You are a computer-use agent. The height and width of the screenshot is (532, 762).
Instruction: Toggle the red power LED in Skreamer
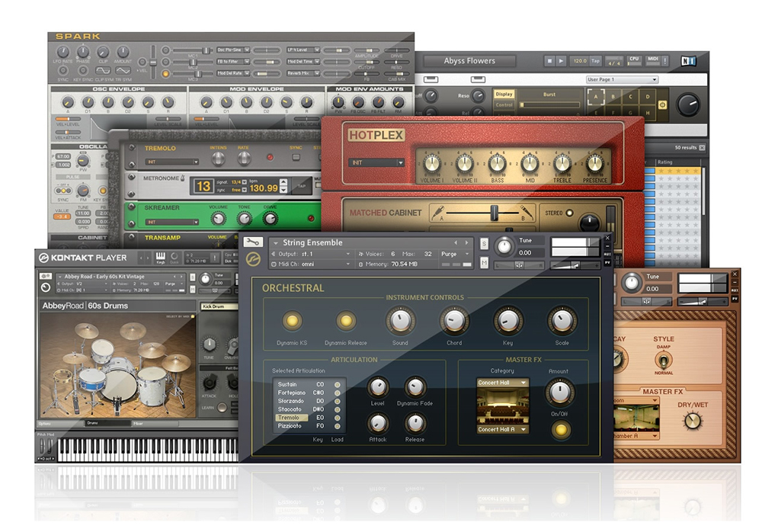click(311, 218)
